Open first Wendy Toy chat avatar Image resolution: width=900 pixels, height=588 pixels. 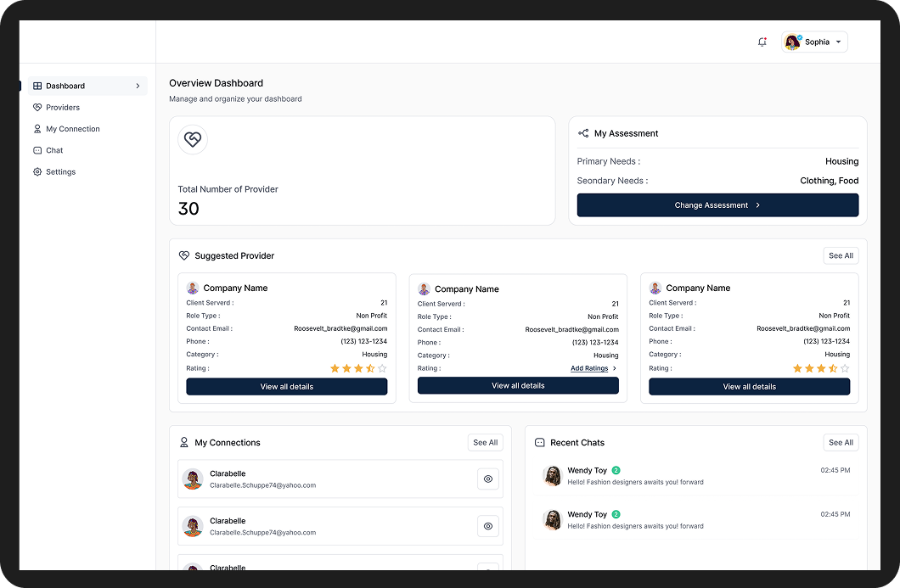pyautogui.click(x=552, y=476)
